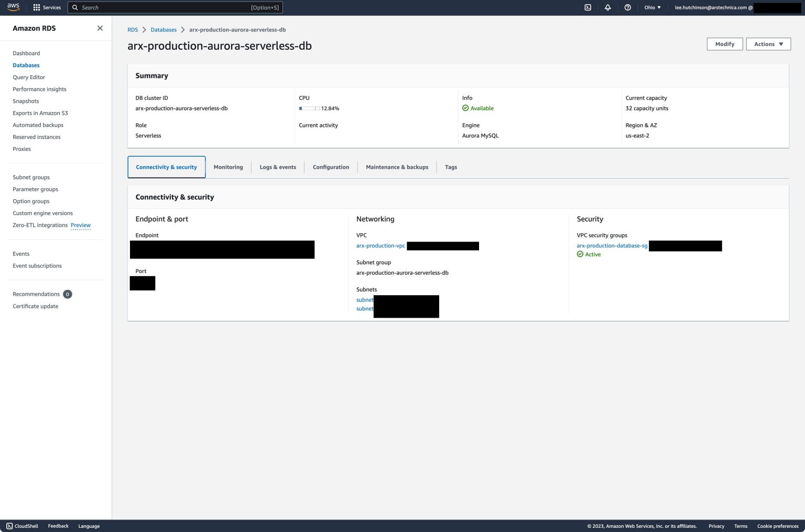Open arx-production-database-sg security group link

tap(612, 246)
